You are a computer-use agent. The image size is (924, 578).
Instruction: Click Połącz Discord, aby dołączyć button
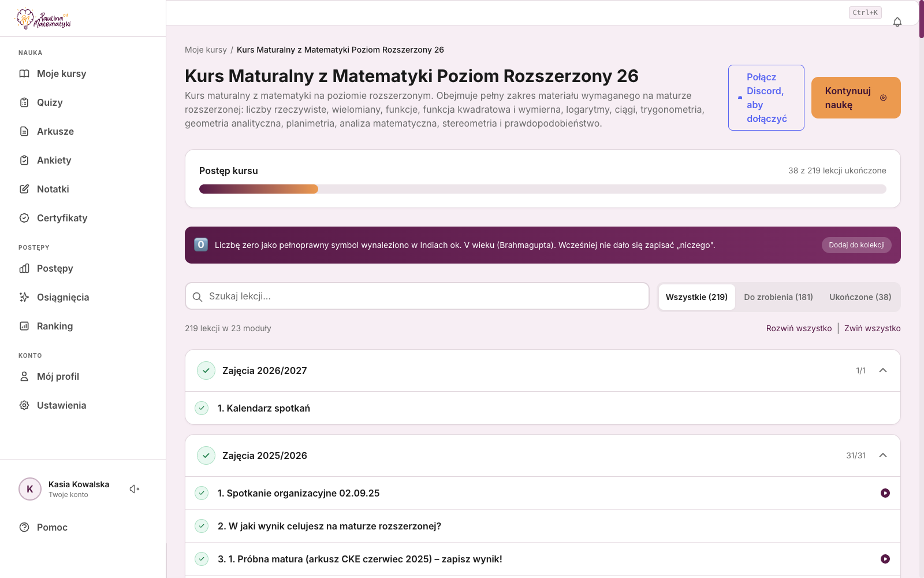pyautogui.click(x=766, y=98)
